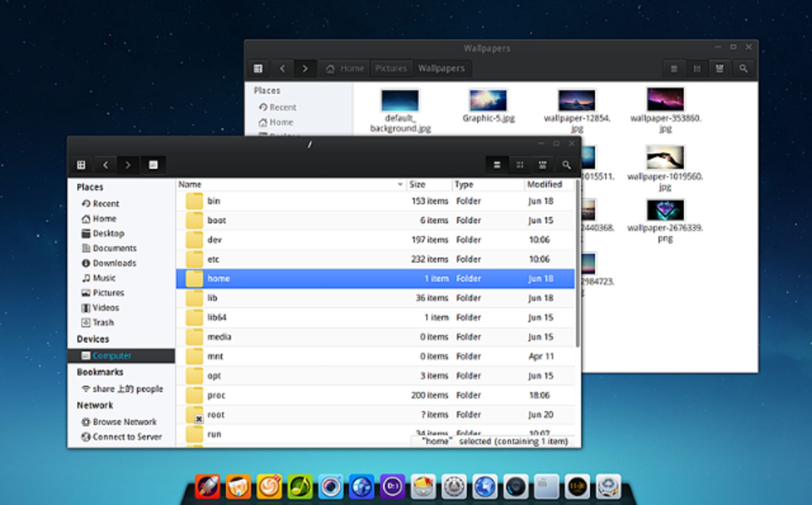Launch the rocket icon in the dock

pyautogui.click(x=207, y=487)
